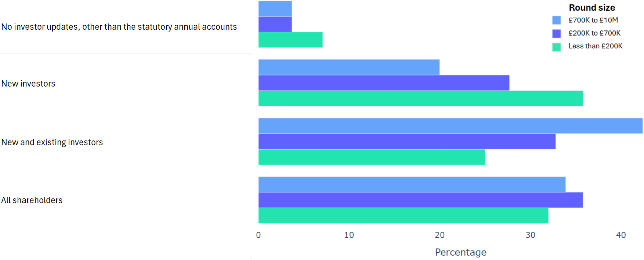
Task: Toggle the 'Less than £200K' legend label
Action: [595, 46]
